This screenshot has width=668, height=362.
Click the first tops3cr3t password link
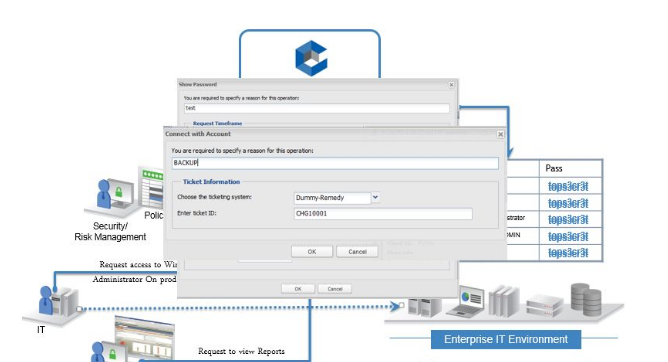click(568, 186)
